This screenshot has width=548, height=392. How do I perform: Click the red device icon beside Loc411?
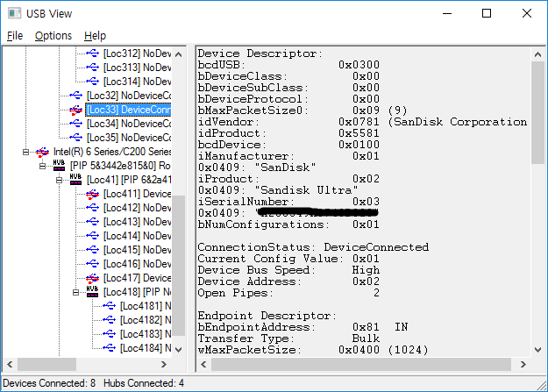tap(93, 194)
